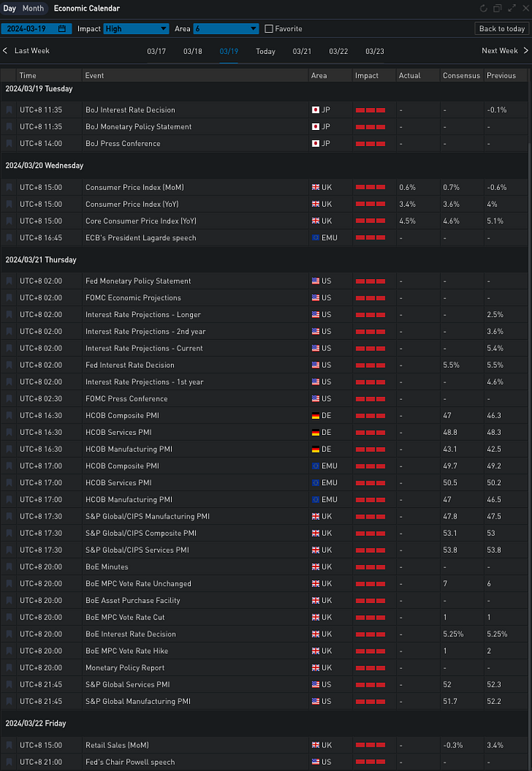Open the Impact dropdown set to High
This screenshot has width=532, height=771.
[x=136, y=29]
